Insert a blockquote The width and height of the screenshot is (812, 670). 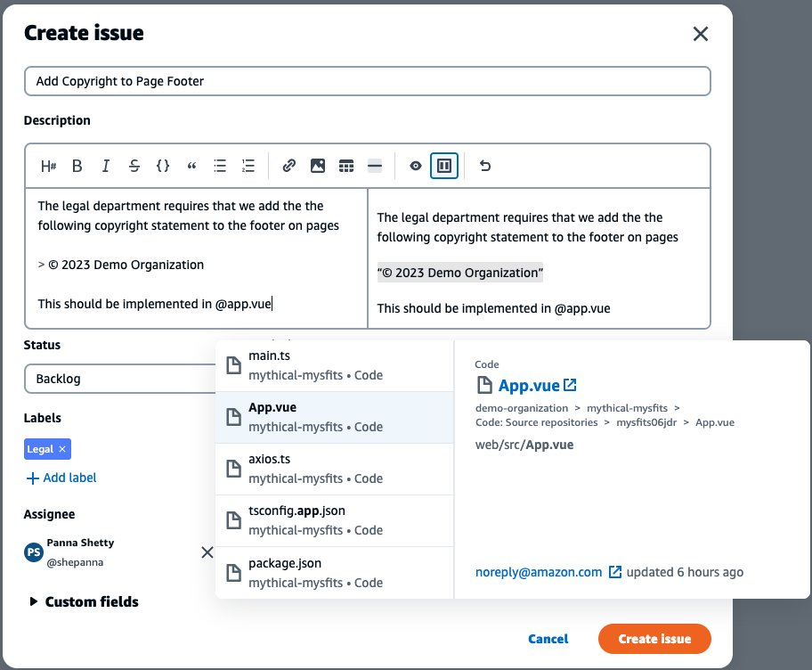pyautogui.click(x=191, y=165)
